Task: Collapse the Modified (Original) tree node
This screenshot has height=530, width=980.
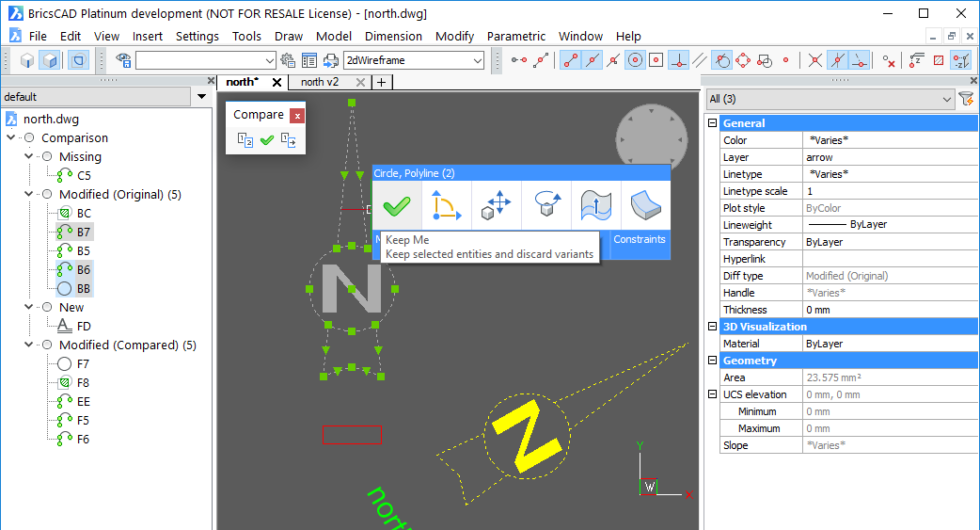Action: [x=28, y=195]
